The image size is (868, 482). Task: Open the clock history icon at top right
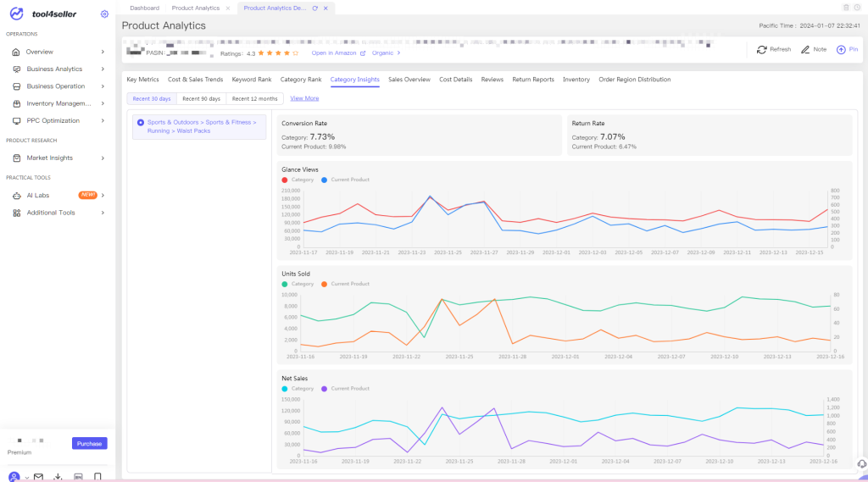tap(857, 7)
